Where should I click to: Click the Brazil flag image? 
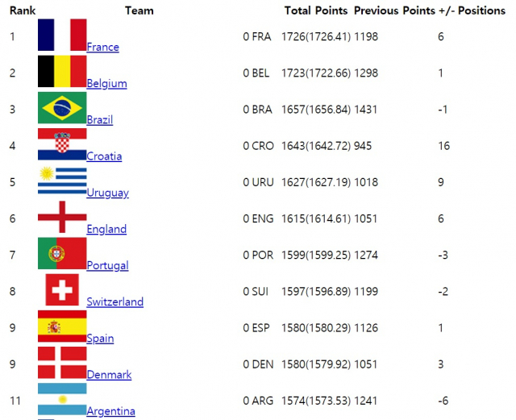tap(62, 108)
